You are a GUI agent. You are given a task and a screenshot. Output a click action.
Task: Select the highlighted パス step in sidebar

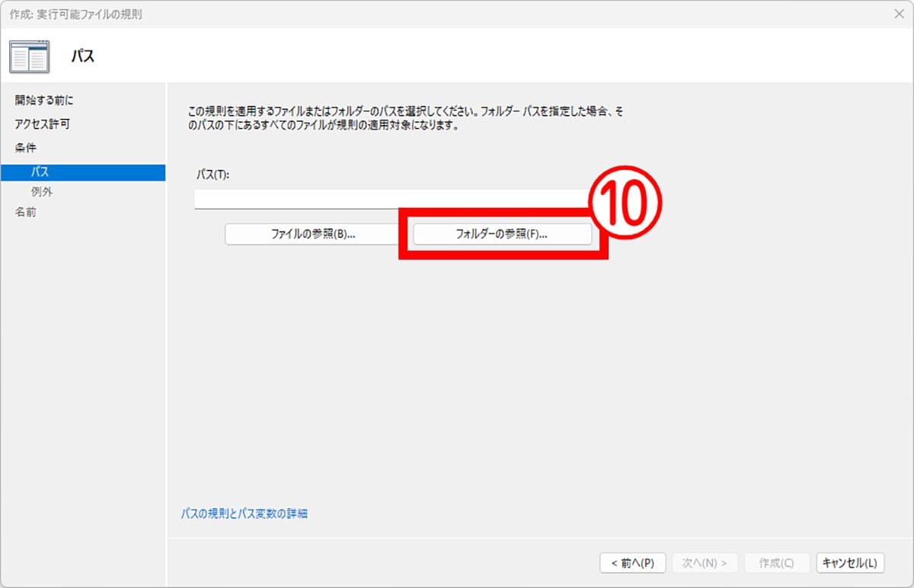pyautogui.click(x=40, y=172)
